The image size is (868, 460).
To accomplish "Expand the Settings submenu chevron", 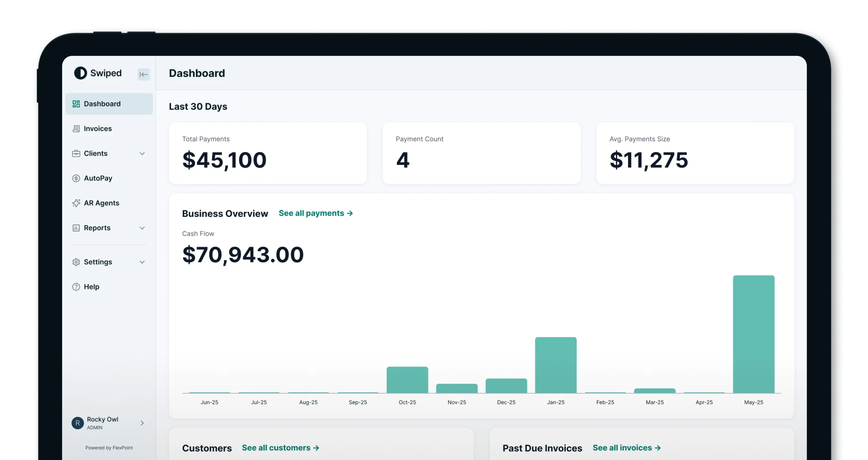I will point(142,262).
